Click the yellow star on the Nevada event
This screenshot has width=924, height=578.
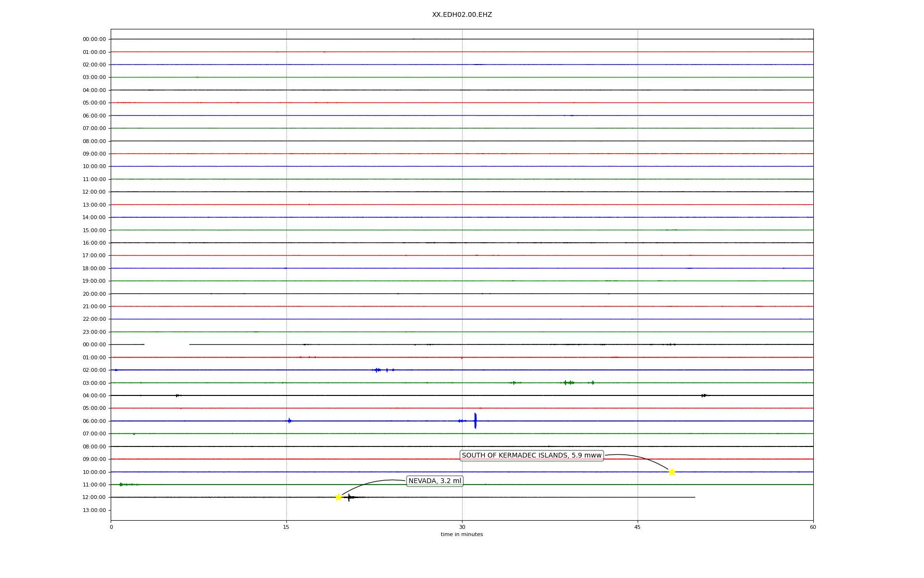(x=338, y=497)
